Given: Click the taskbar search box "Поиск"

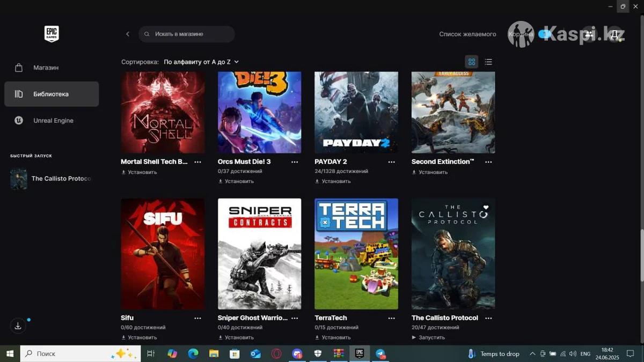Looking at the screenshot, I should [80, 353].
